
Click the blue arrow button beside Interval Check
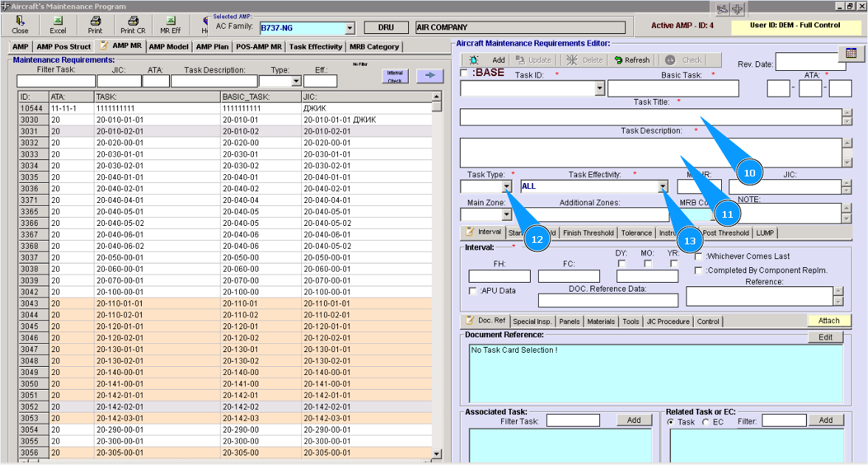tap(430, 75)
